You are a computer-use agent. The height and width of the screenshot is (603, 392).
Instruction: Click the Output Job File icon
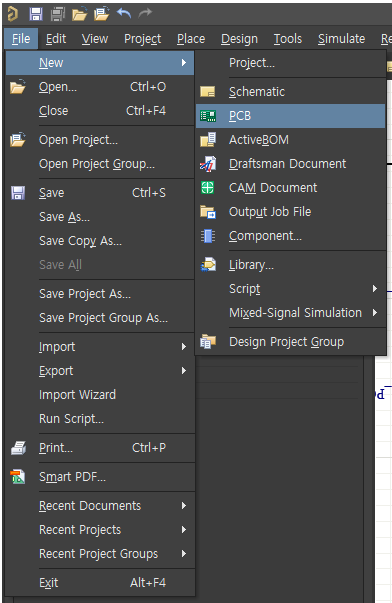pyautogui.click(x=208, y=212)
